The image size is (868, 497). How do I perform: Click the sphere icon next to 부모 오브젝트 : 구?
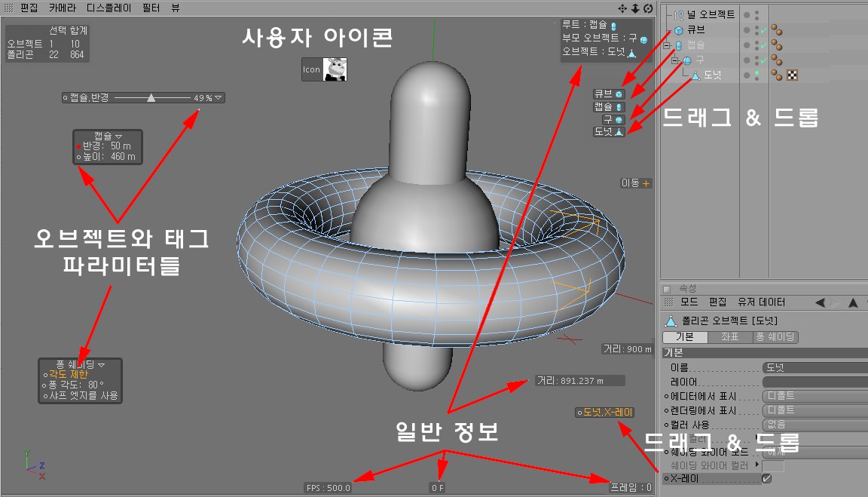tap(643, 39)
